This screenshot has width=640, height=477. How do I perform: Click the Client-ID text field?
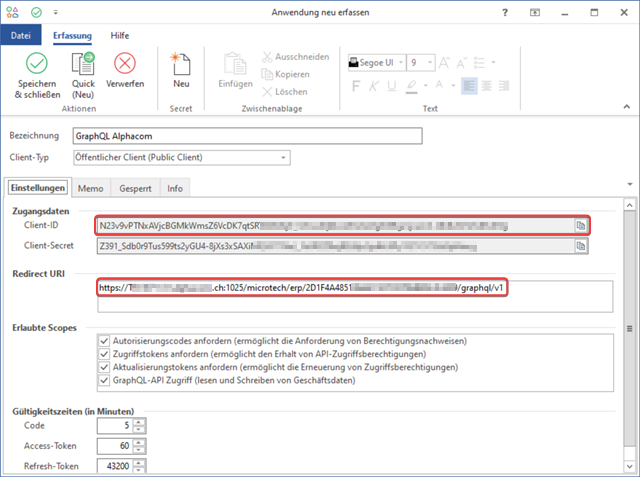point(335,225)
